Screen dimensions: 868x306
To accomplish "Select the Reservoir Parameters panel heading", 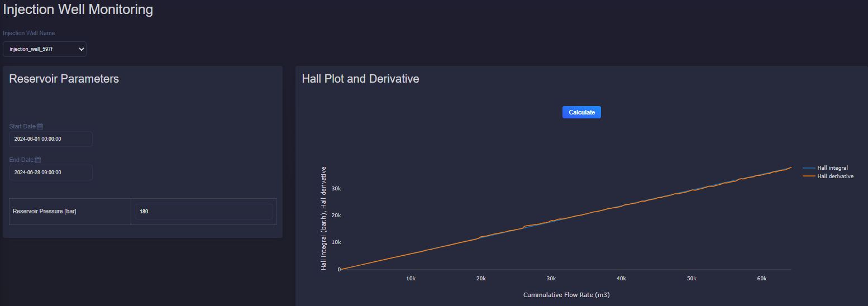I will (64, 79).
